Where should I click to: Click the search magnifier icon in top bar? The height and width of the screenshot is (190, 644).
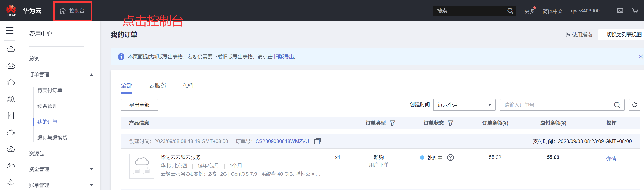pos(510,11)
